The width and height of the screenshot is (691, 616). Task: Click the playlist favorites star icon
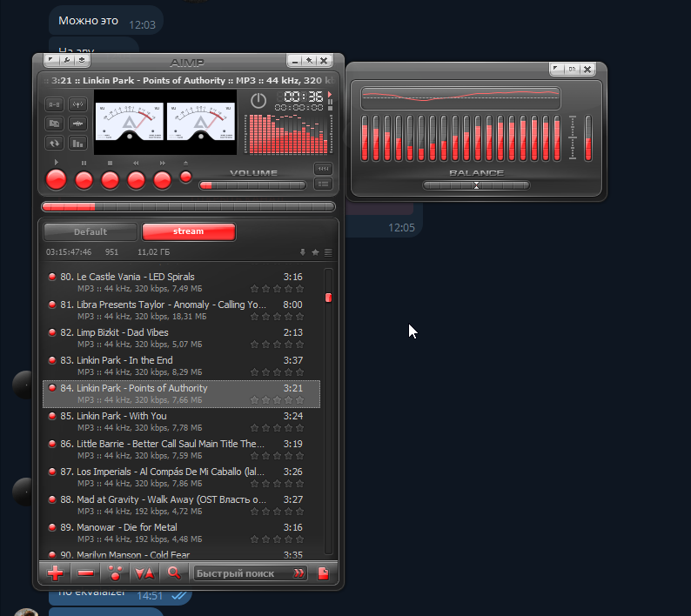pyautogui.click(x=315, y=252)
